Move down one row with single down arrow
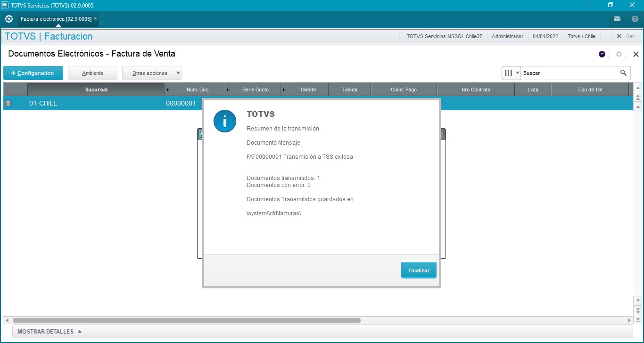Image resolution: width=644 pixels, height=343 pixels. pos(638,300)
